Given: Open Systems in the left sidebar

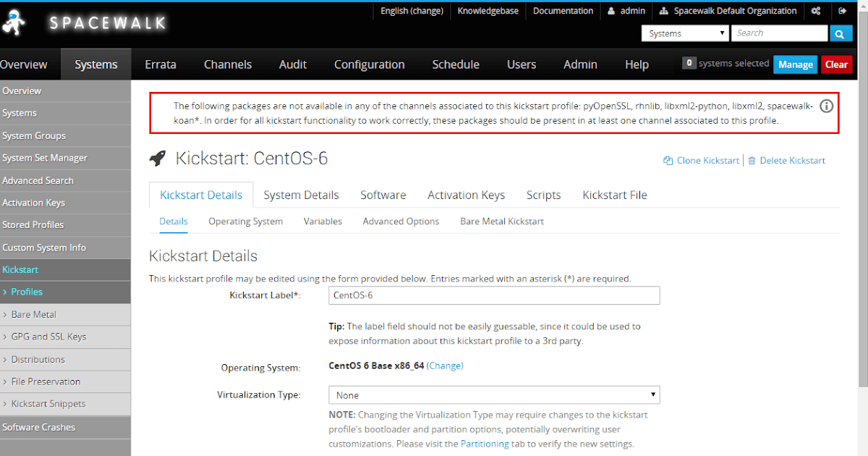Looking at the screenshot, I should (65, 113).
